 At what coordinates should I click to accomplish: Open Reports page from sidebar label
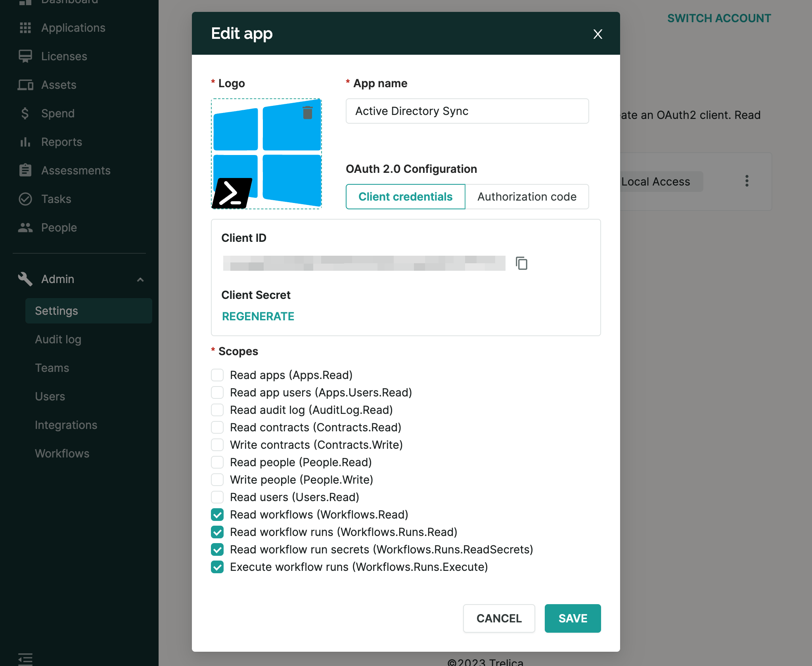(x=62, y=142)
